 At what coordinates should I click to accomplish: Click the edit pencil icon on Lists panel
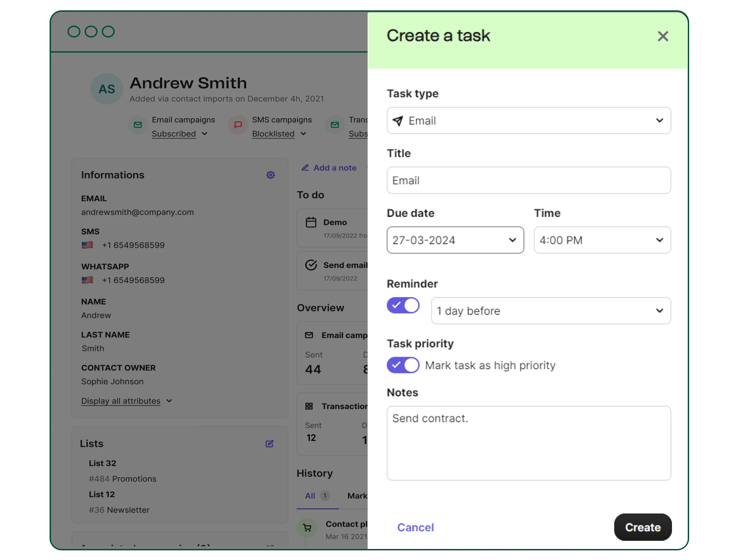[270, 444]
